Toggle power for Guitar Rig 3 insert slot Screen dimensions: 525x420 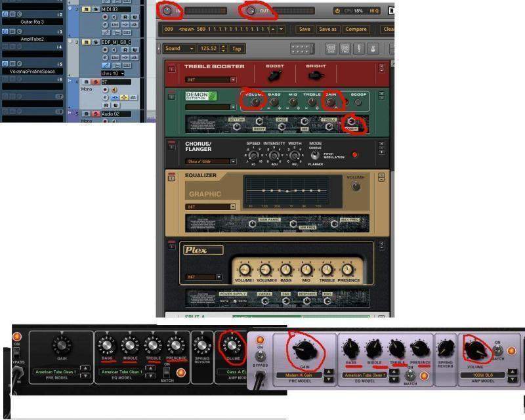pos(5,14)
